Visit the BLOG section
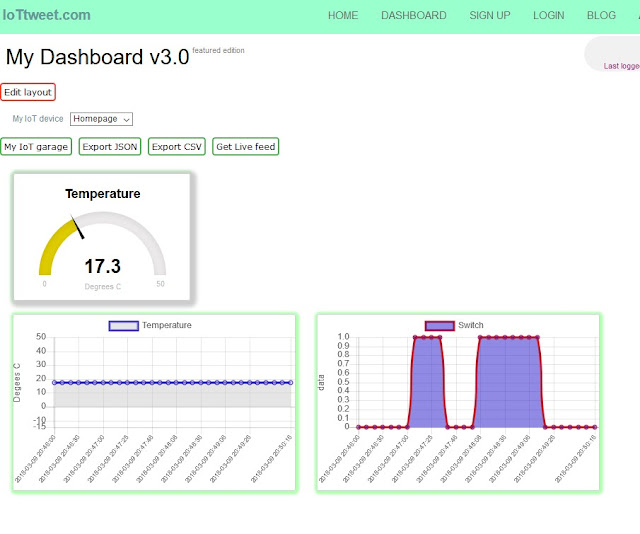640x534 pixels. (601, 16)
